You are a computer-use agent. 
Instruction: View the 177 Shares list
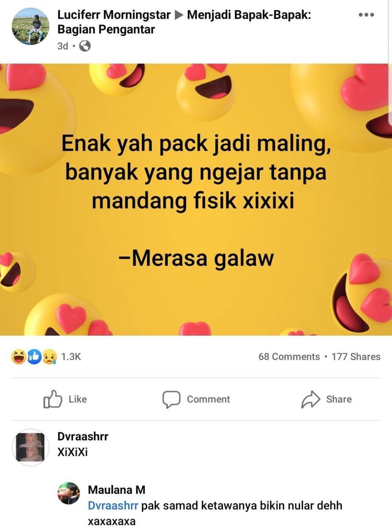click(x=356, y=356)
